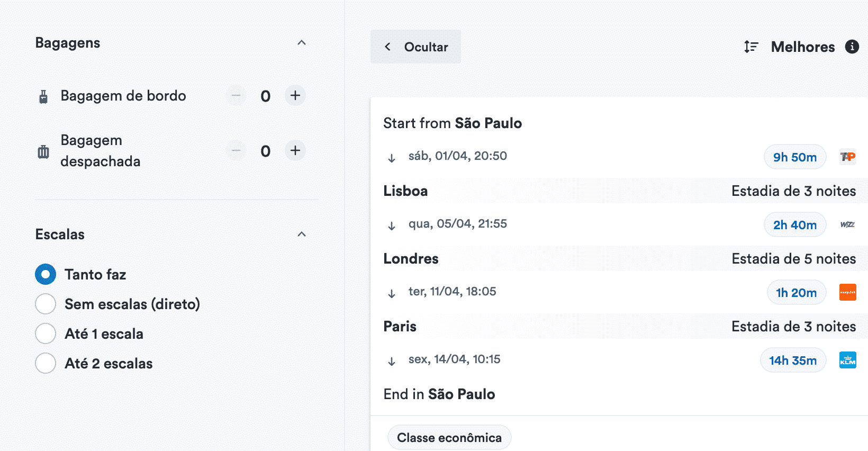The height and width of the screenshot is (451, 868).
Task: Choose Até 1 escala stop filter
Action: [x=46, y=333]
